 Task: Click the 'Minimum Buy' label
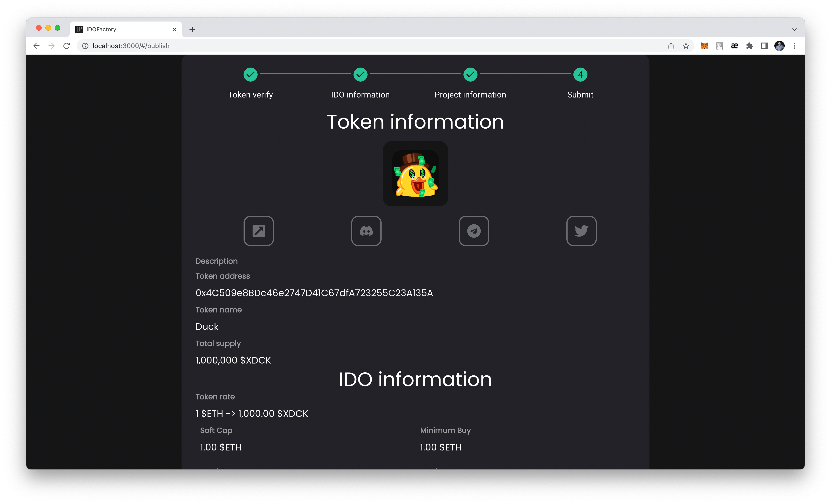(x=445, y=430)
